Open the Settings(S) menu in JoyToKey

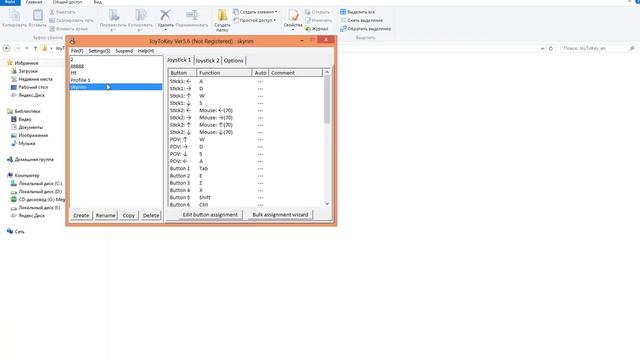click(x=99, y=51)
